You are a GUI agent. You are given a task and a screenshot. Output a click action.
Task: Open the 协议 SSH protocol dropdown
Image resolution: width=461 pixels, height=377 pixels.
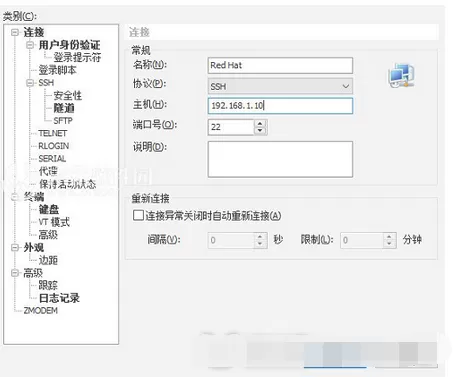pos(280,86)
